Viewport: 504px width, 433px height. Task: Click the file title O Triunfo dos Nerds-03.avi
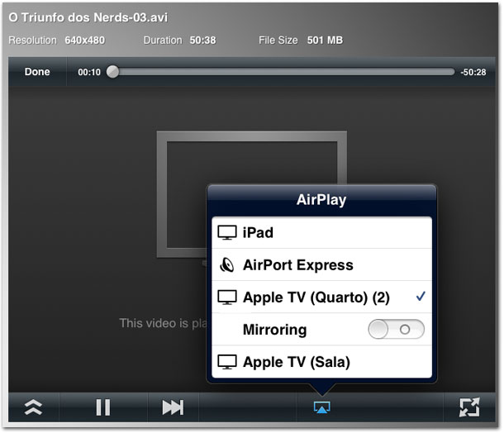(88, 17)
